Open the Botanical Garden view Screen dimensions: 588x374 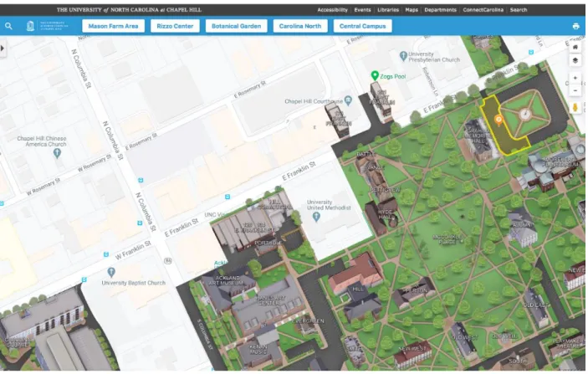click(x=236, y=26)
